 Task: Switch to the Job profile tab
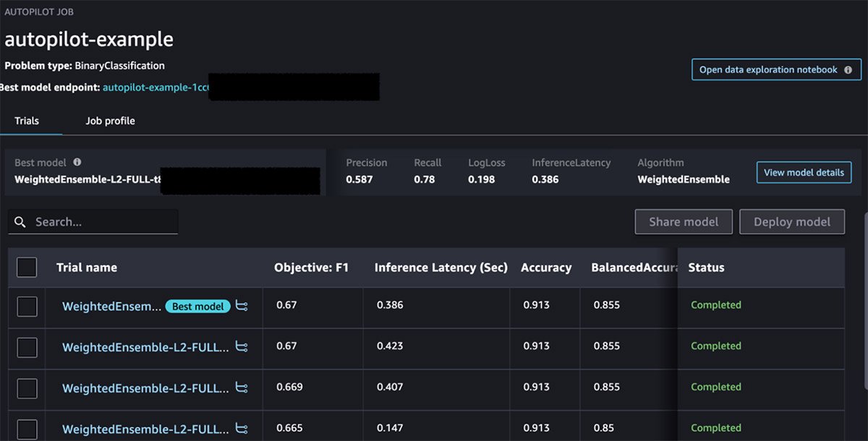[110, 121]
